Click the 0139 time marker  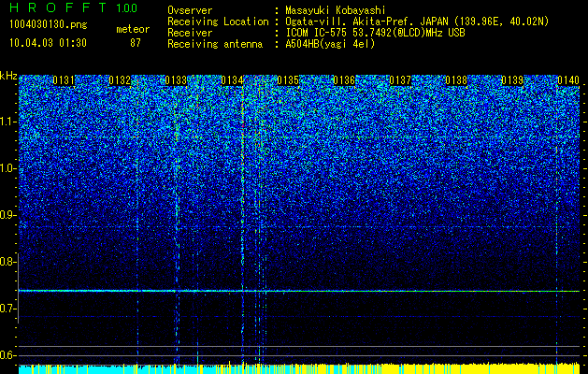point(512,80)
